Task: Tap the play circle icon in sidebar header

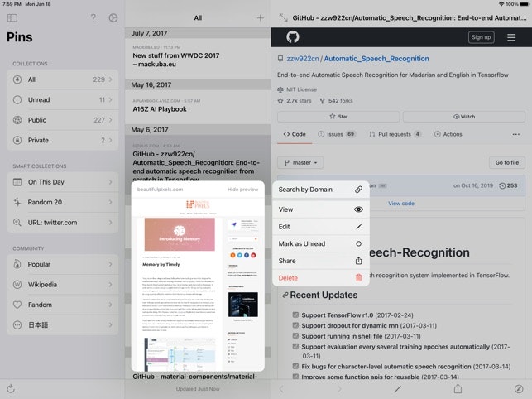Action: tap(113, 17)
